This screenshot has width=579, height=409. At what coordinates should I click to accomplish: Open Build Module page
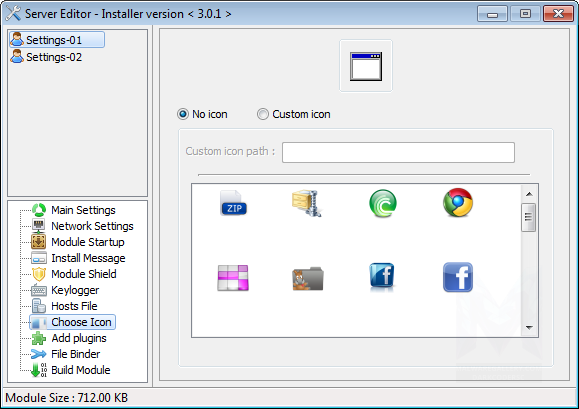click(80, 370)
